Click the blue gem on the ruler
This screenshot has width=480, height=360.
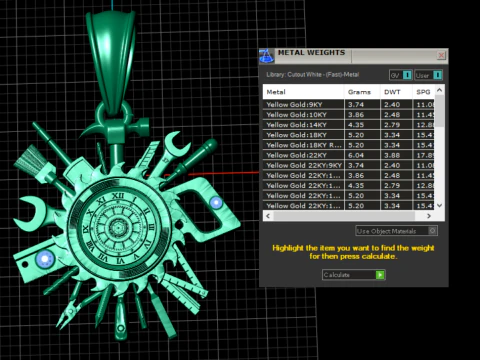(x=45, y=259)
